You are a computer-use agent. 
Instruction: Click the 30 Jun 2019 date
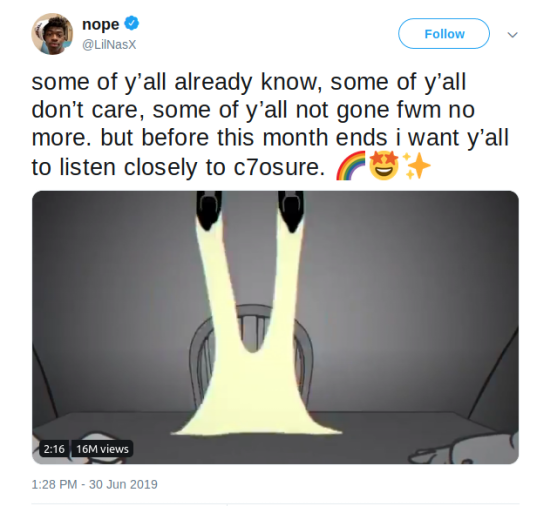pyautogui.click(x=123, y=484)
